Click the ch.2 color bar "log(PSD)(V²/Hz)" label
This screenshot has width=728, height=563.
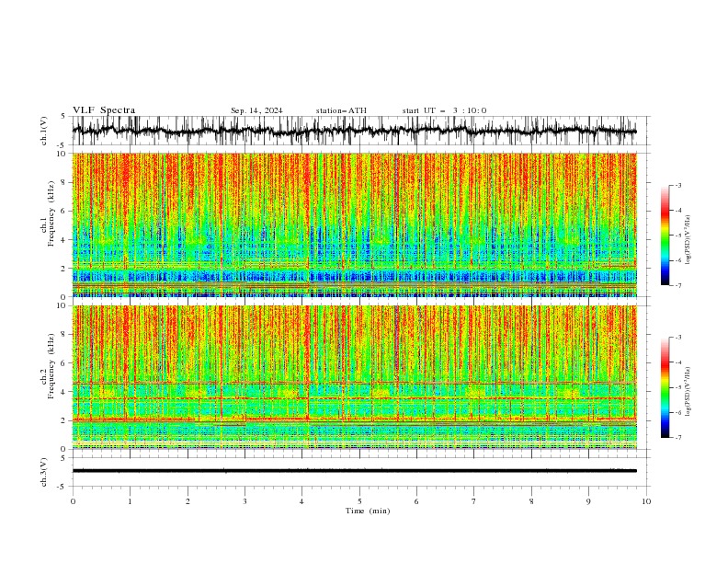click(688, 392)
